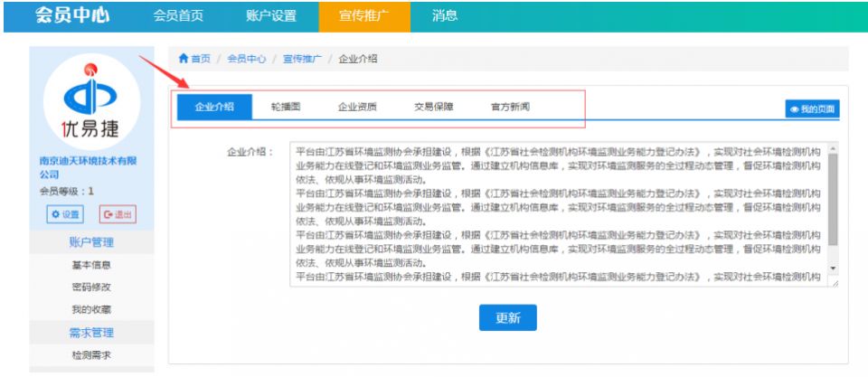Click 我的页面 eye button
Image resolution: width=868 pixels, height=377 pixels.
coord(812,108)
